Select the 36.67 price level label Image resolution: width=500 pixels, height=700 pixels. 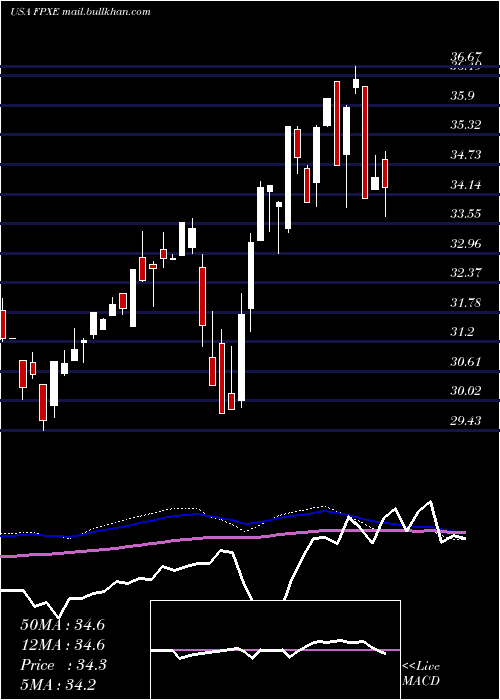pyautogui.click(x=465, y=57)
